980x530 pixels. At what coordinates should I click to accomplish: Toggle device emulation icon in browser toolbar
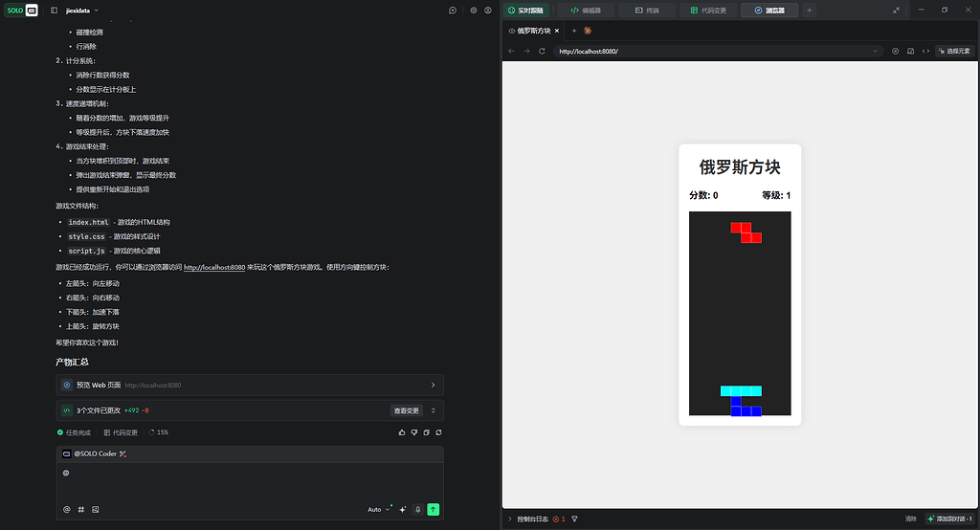(x=911, y=52)
